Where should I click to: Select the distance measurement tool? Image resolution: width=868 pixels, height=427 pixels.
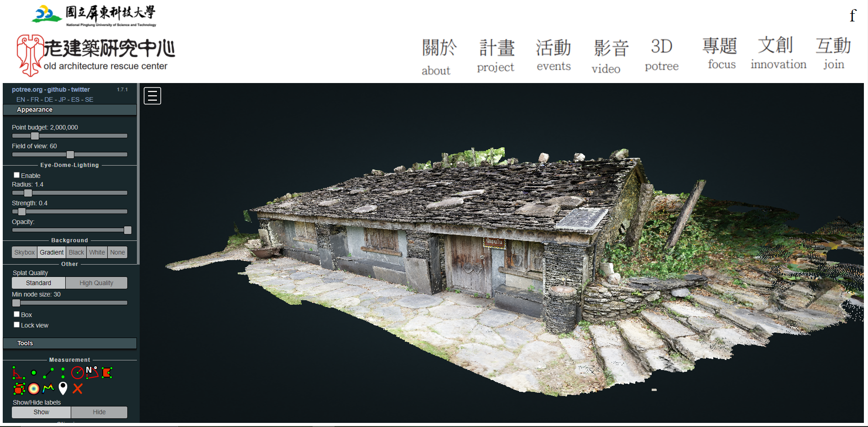click(x=48, y=373)
